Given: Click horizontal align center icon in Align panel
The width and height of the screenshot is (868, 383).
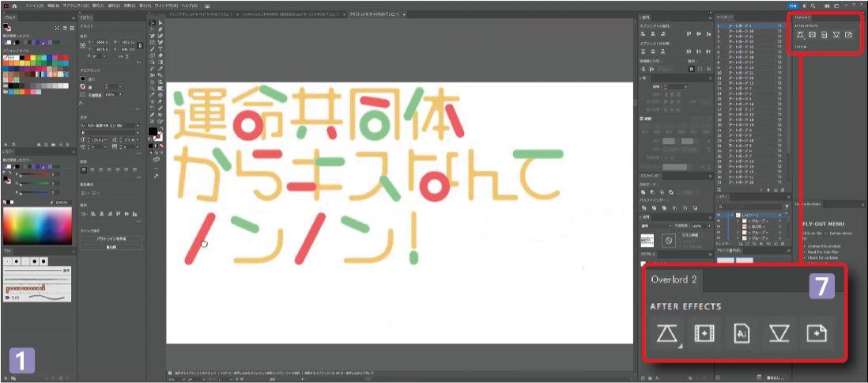Looking at the screenshot, I should [653, 34].
